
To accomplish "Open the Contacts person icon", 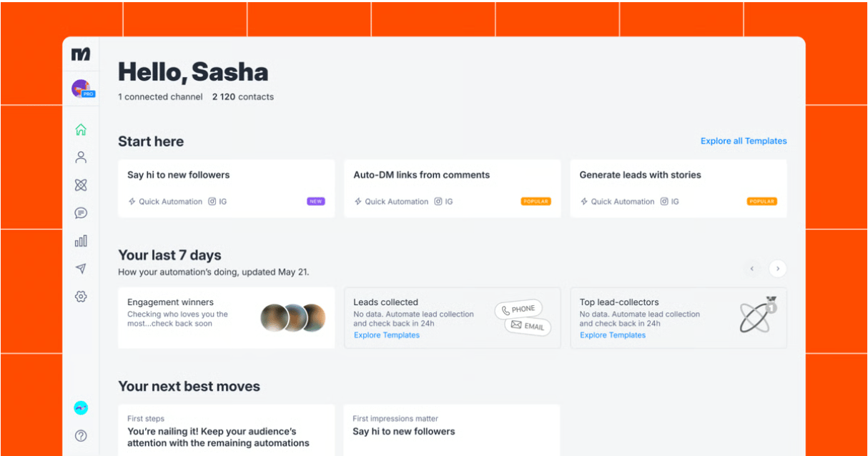I will [x=81, y=157].
